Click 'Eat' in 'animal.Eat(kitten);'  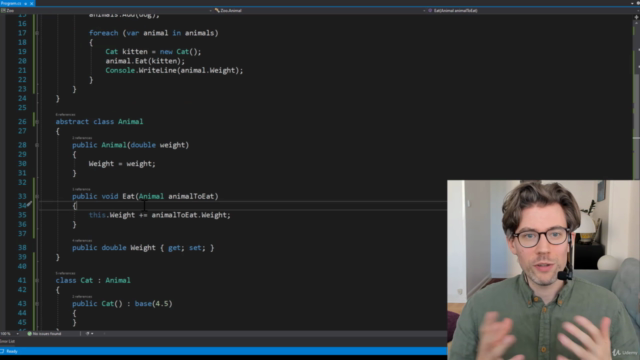tap(141, 61)
